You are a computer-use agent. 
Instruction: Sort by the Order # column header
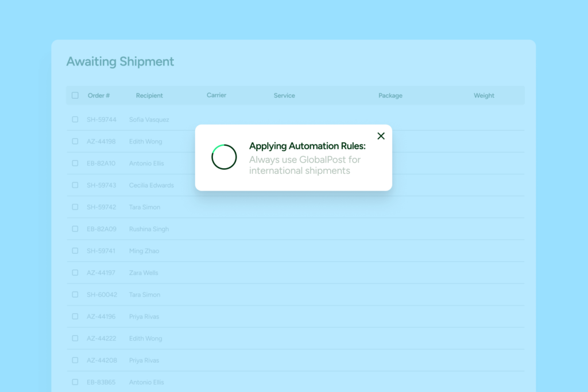[x=99, y=96]
